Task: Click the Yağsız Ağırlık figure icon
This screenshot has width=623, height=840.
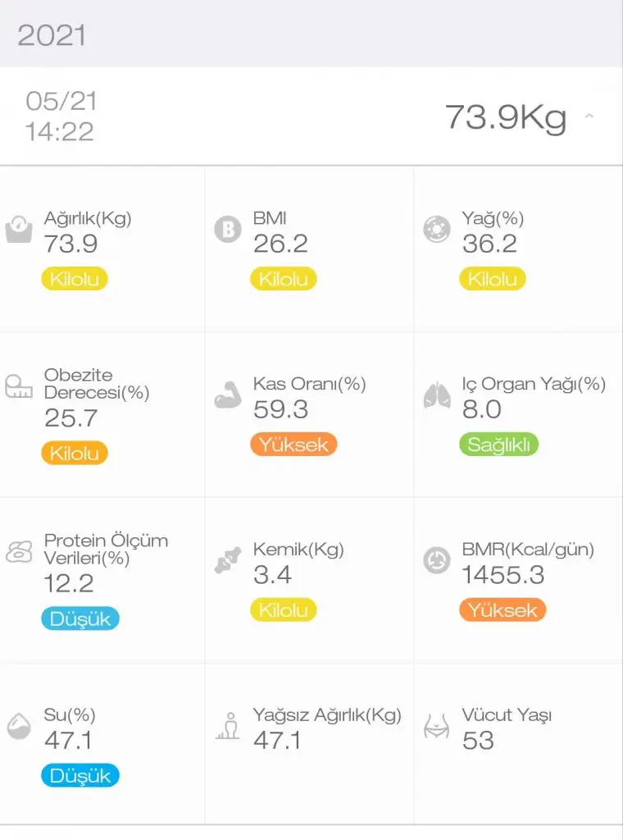Action: click(227, 726)
